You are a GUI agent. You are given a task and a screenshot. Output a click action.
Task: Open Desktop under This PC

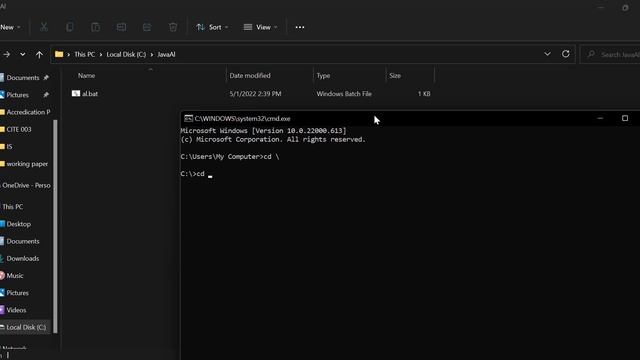(x=18, y=224)
